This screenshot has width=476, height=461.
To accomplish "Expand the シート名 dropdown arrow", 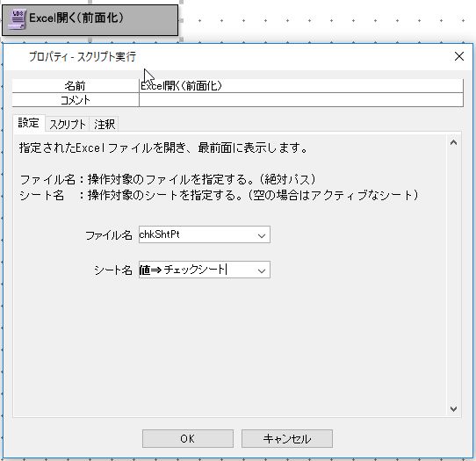I will pos(262,270).
